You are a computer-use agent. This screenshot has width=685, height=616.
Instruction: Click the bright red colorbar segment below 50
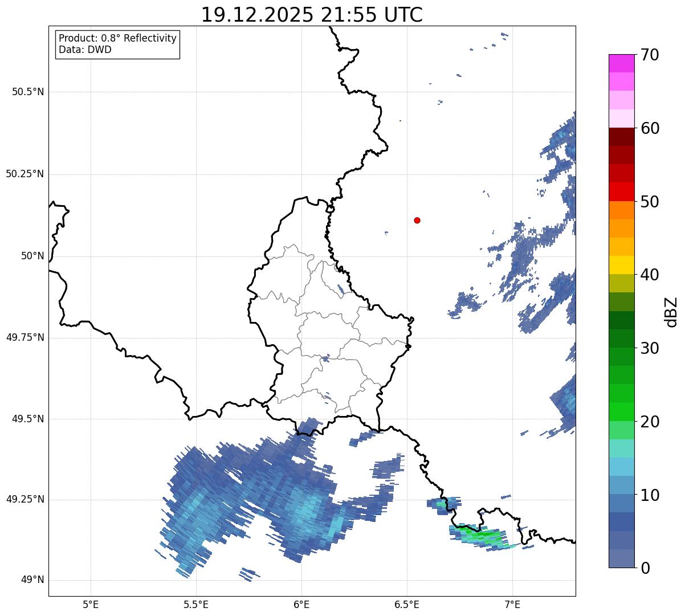(622, 191)
